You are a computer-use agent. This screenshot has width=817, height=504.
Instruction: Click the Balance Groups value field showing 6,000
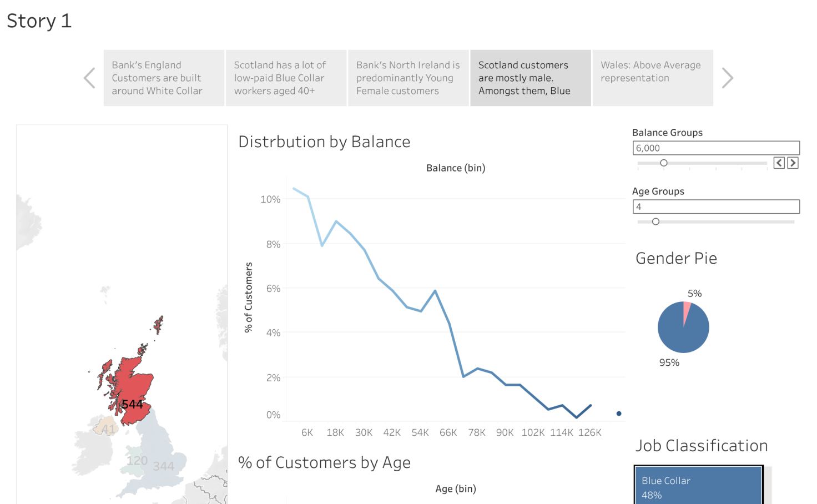(x=715, y=148)
